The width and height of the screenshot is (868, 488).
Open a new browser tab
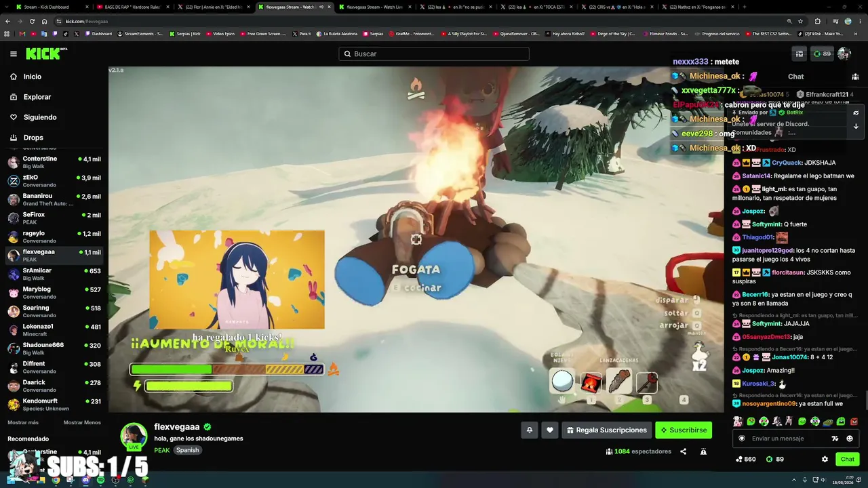pyautogui.click(x=744, y=7)
